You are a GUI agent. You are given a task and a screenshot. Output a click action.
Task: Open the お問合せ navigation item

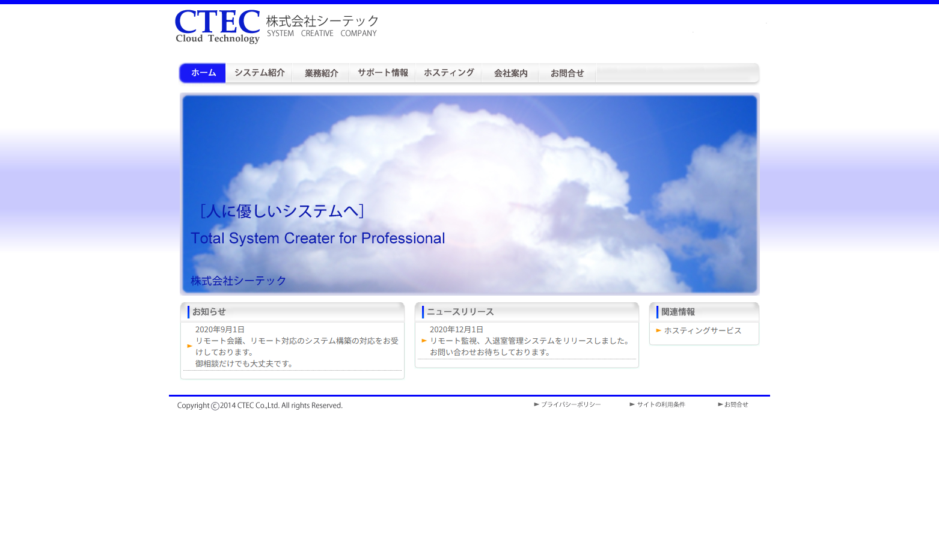coord(567,73)
